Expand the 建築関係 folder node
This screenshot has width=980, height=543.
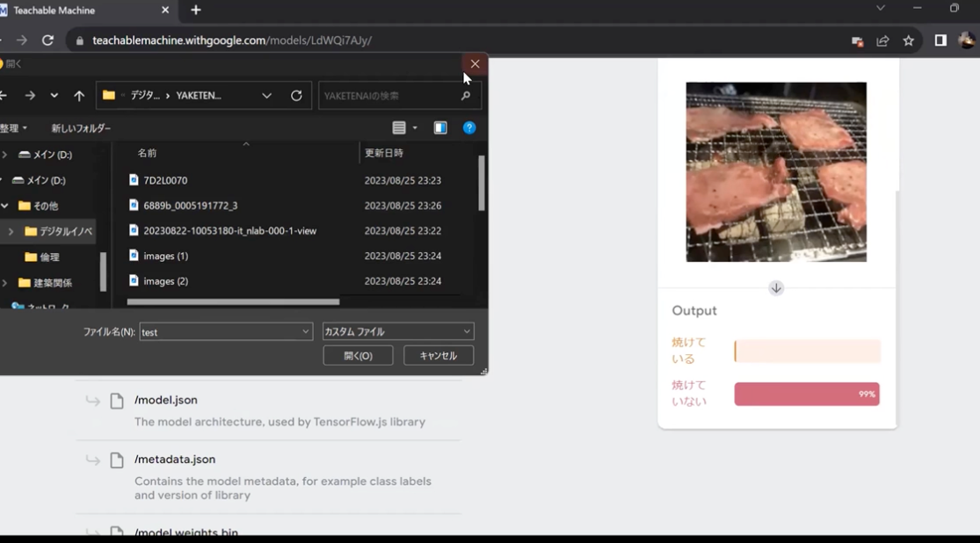5,283
